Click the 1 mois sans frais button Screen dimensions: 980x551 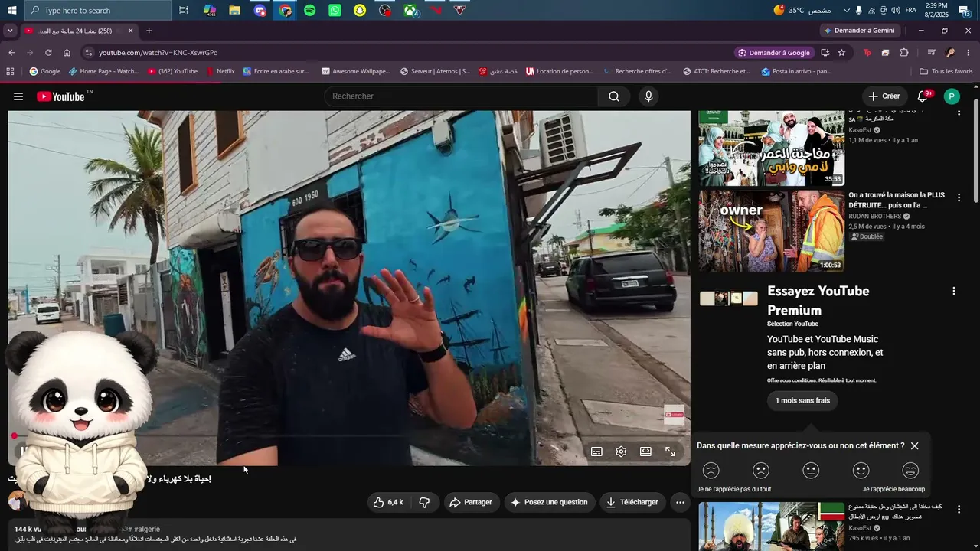[802, 401]
